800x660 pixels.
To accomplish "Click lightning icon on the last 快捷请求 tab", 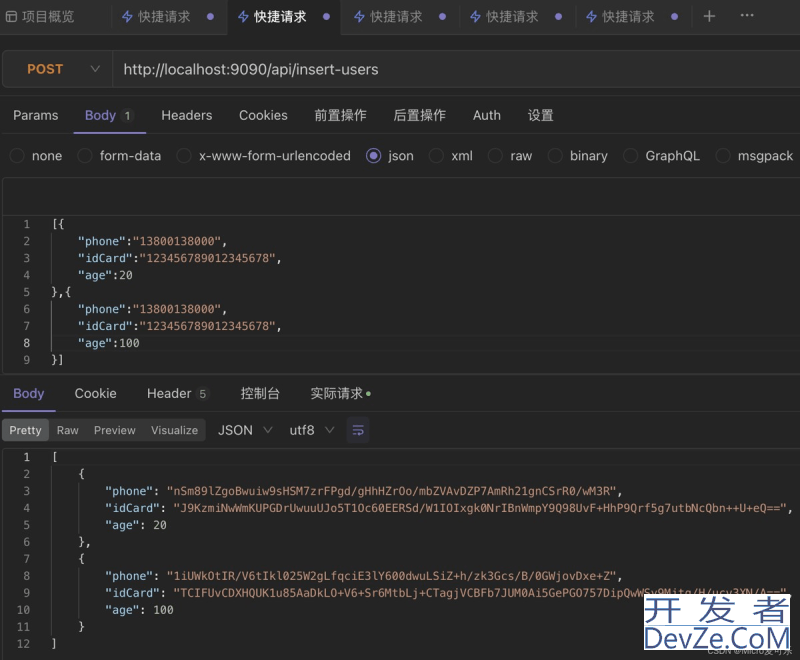I will point(591,17).
